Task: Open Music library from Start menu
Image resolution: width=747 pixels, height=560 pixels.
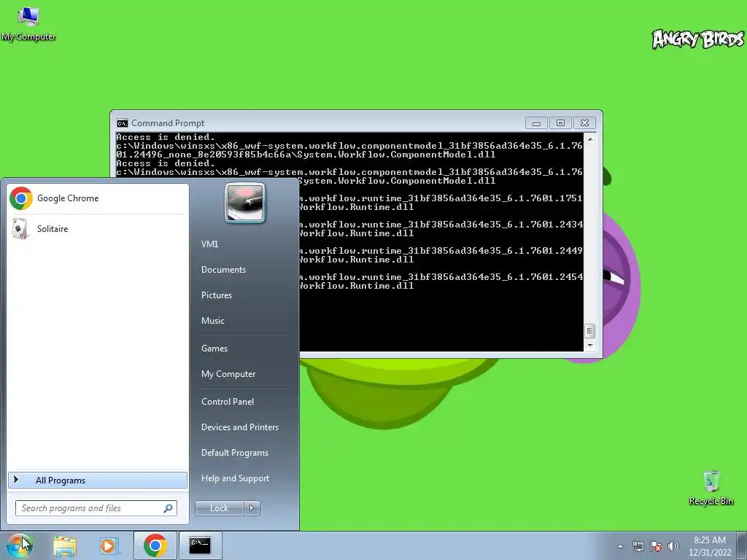Action: 212,321
